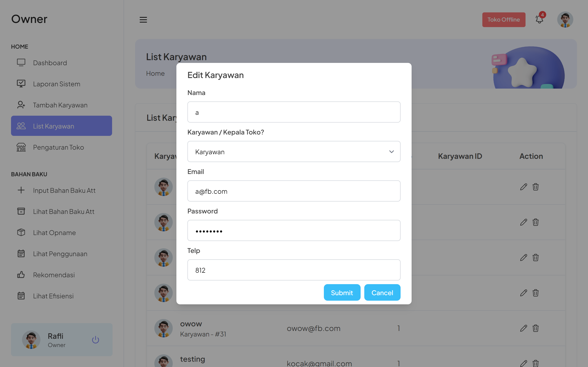Image resolution: width=588 pixels, height=367 pixels.
Task: Open Lihat Efisiensi from the sidebar
Action: click(x=21, y=296)
